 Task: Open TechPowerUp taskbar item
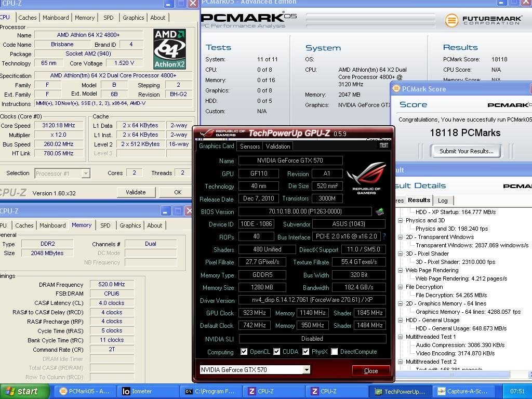pyautogui.click(x=400, y=391)
